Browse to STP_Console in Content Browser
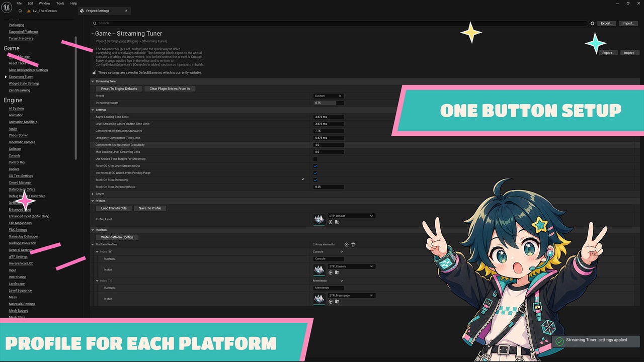 click(337, 273)
